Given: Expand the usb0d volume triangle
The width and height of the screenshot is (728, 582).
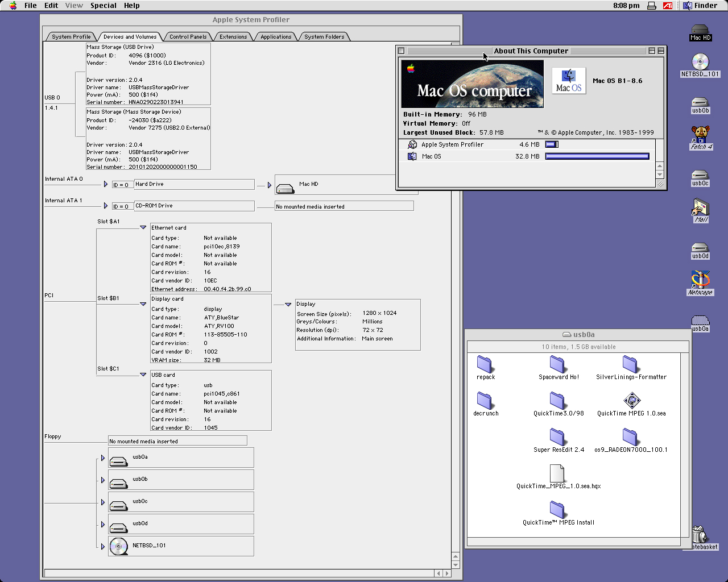Looking at the screenshot, I should [x=103, y=525].
